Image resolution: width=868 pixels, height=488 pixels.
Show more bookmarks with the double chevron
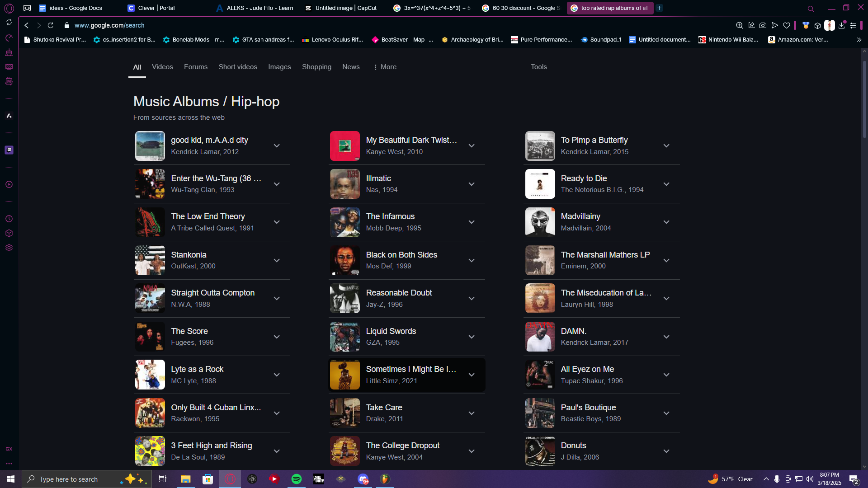(x=859, y=40)
